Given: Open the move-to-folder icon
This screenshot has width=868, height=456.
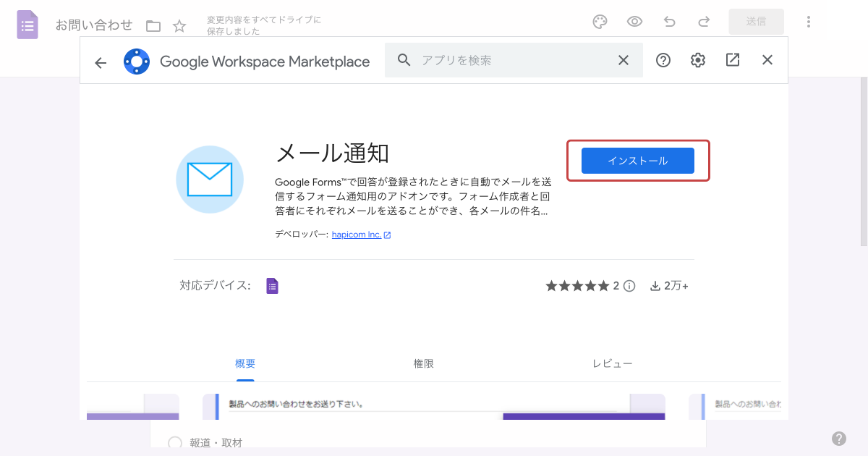Looking at the screenshot, I should click(x=153, y=26).
